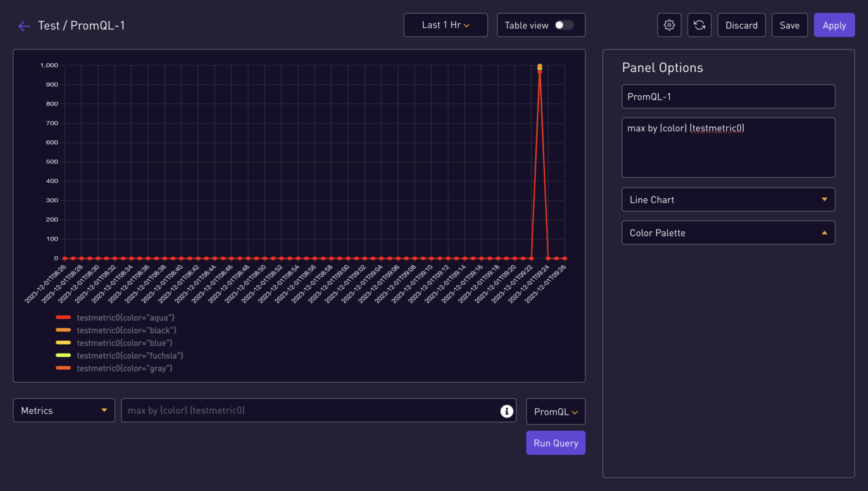The width and height of the screenshot is (868, 491).
Task: Click the Save button
Action: (790, 25)
